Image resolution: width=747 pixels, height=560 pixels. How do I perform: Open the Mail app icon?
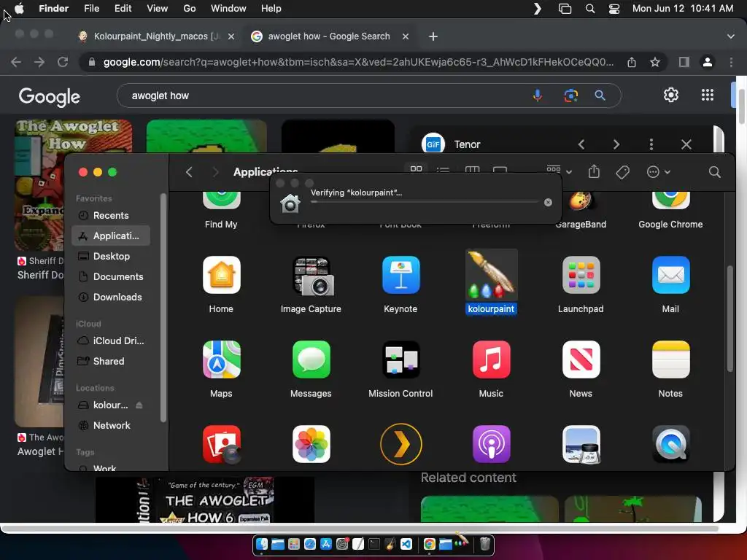click(670, 275)
